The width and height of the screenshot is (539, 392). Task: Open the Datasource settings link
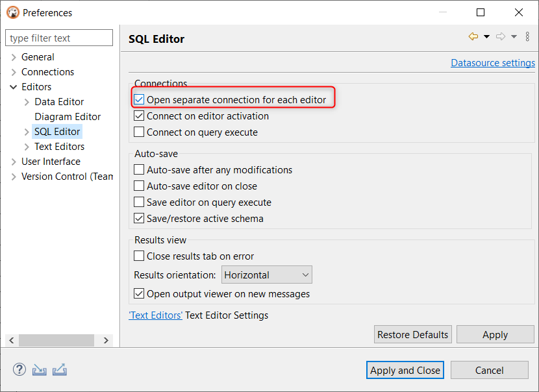point(493,63)
